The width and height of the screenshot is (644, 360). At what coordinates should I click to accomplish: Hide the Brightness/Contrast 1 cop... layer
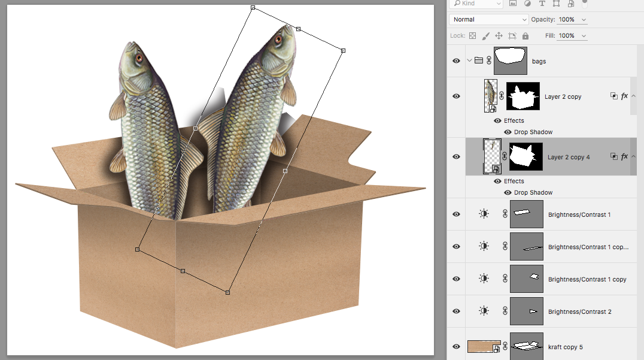click(456, 247)
